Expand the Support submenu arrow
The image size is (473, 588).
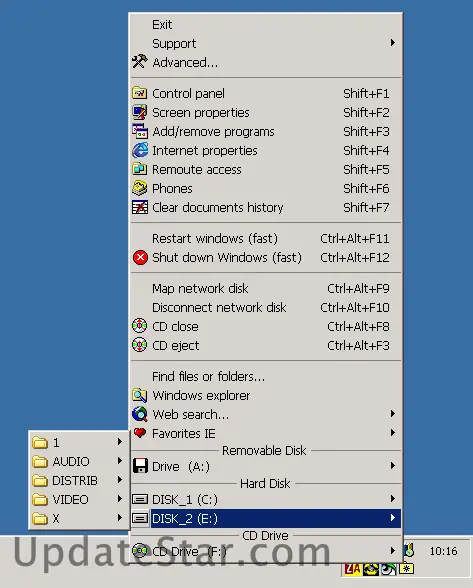[x=392, y=43]
